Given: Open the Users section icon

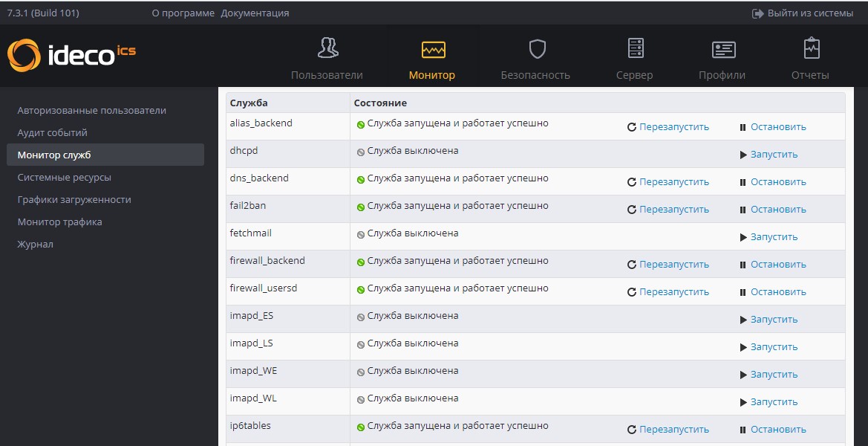Looking at the screenshot, I should [x=327, y=48].
